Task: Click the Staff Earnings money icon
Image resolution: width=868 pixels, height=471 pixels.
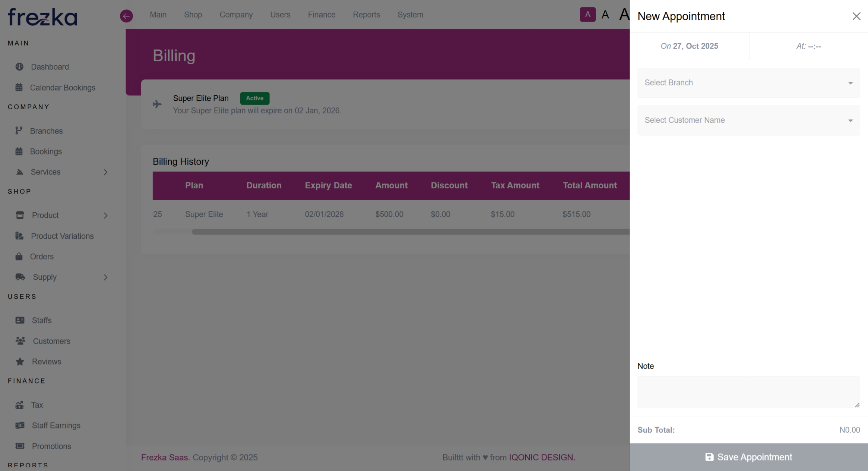Action: point(20,425)
